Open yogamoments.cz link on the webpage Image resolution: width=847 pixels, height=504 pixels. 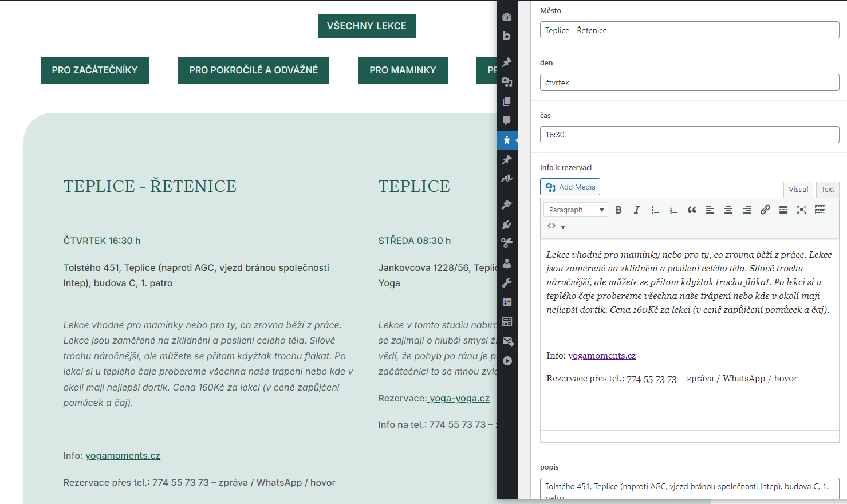pyautogui.click(x=123, y=456)
